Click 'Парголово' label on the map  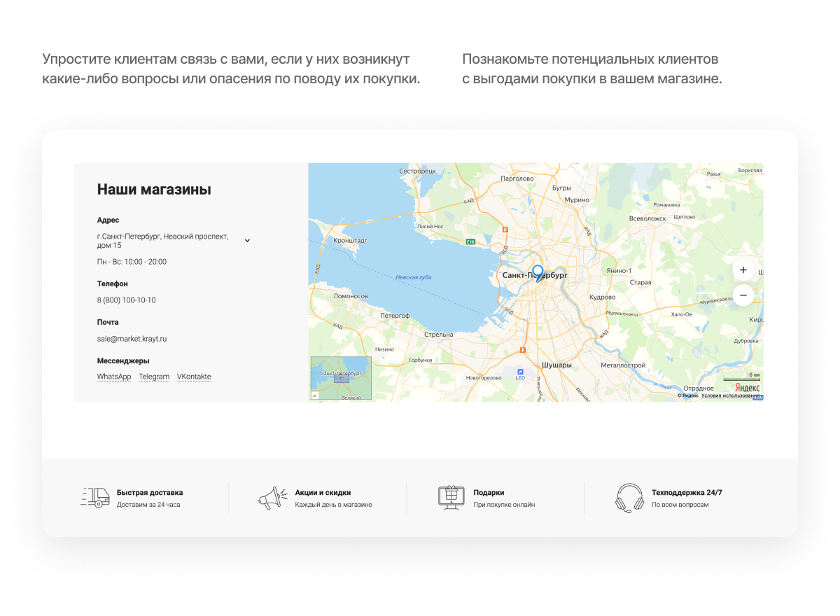coord(518,178)
